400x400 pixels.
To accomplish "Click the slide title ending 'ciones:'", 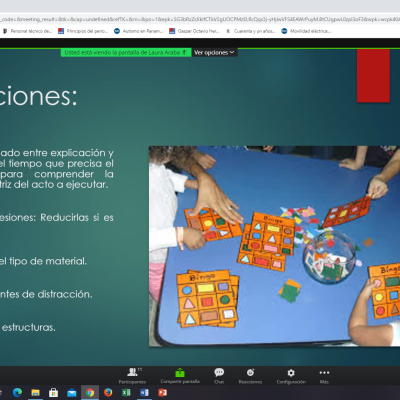I will (x=38, y=96).
